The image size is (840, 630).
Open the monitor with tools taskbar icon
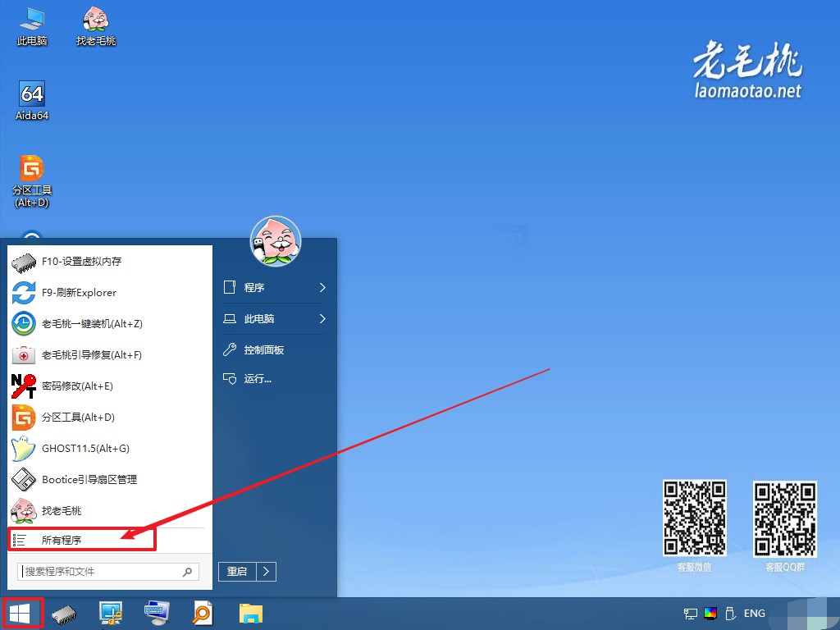pyautogui.click(x=111, y=614)
